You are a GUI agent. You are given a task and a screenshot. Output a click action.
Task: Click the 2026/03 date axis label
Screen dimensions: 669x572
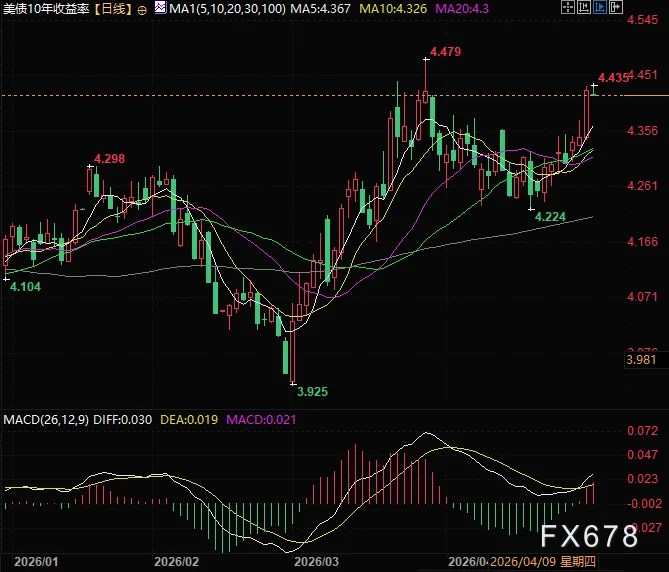click(x=316, y=561)
